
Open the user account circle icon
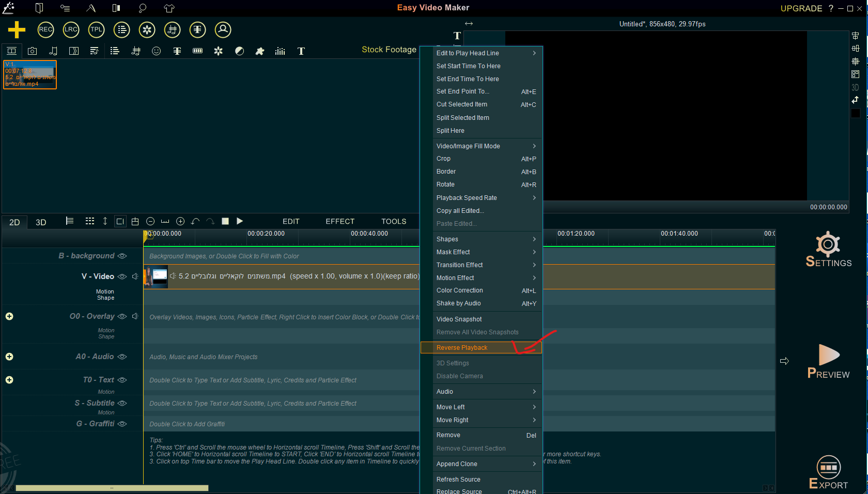point(223,29)
